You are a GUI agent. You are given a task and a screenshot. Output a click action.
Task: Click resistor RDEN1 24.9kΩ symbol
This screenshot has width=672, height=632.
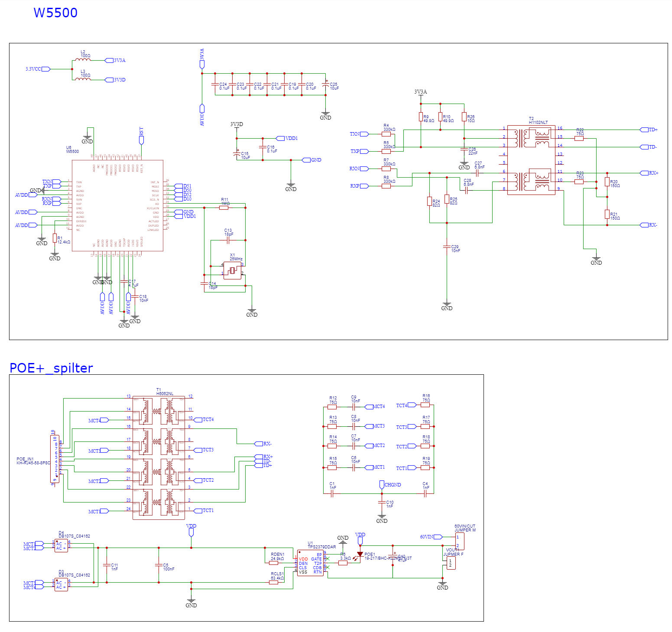point(273,563)
